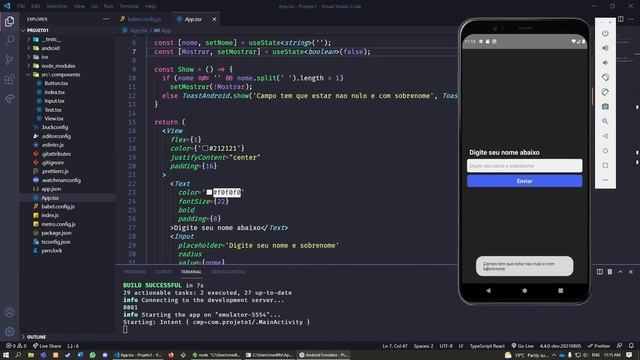Select the TERMINAL panel tab
The height and width of the screenshot is (360, 640).
(x=191, y=272)
